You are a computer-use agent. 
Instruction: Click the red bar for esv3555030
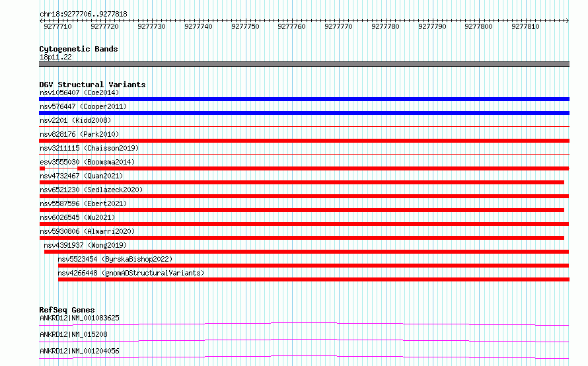point(304,168)
